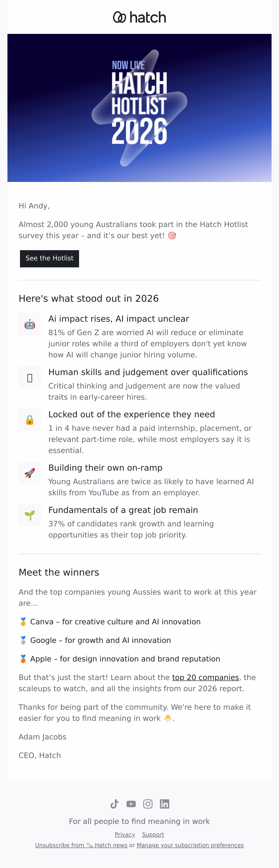Screen dimensions: 279x868
Task: Open Hatch's Instagram profile icon
Action: pos(148,804)
